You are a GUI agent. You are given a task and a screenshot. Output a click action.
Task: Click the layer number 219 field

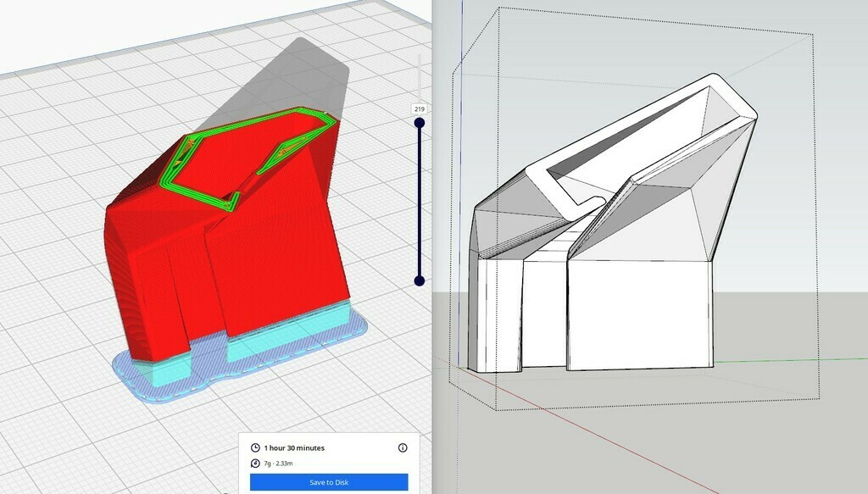point(419,109)
